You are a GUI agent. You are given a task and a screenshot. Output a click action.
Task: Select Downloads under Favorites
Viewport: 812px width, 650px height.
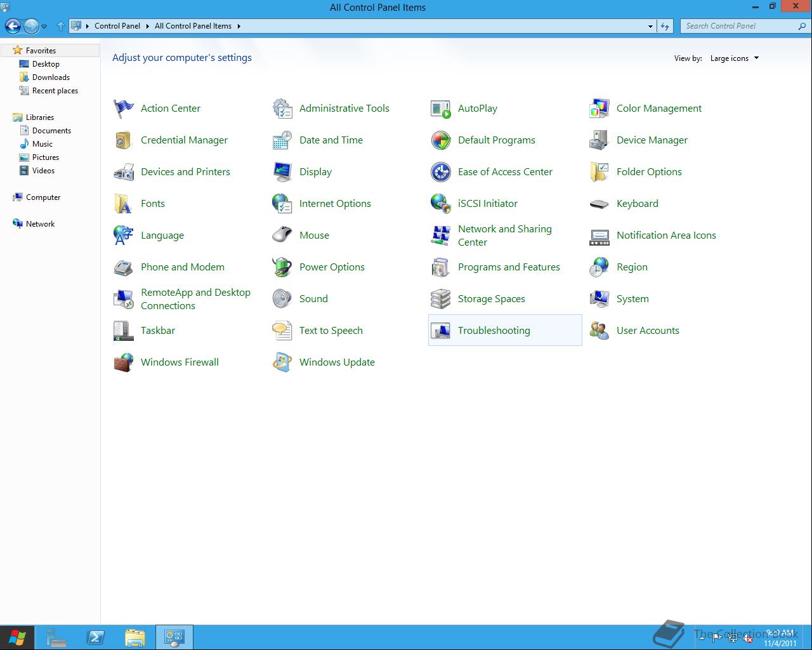(51, 77)
